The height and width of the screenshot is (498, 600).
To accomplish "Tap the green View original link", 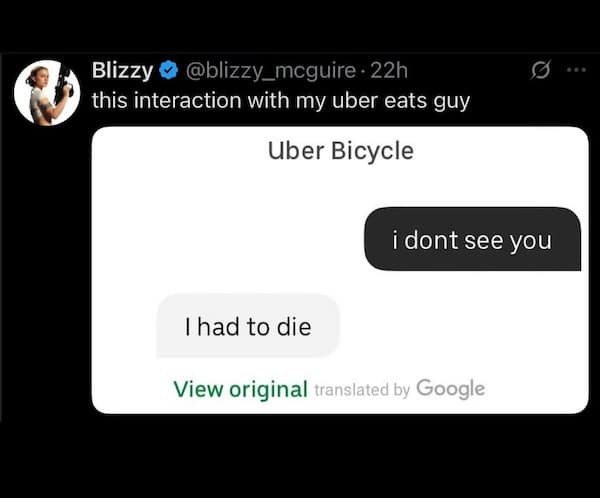I will [241, 389].
